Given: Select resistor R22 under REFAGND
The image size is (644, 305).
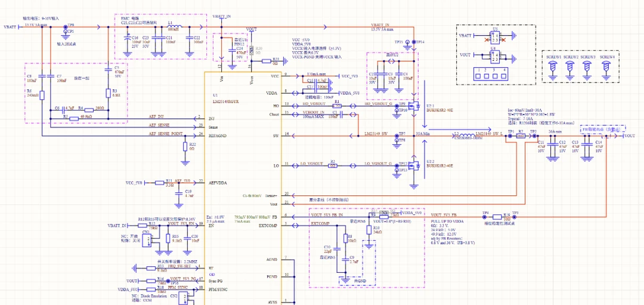Looking at the screenshot, I should pyautogui.click(x=184, y=147).
